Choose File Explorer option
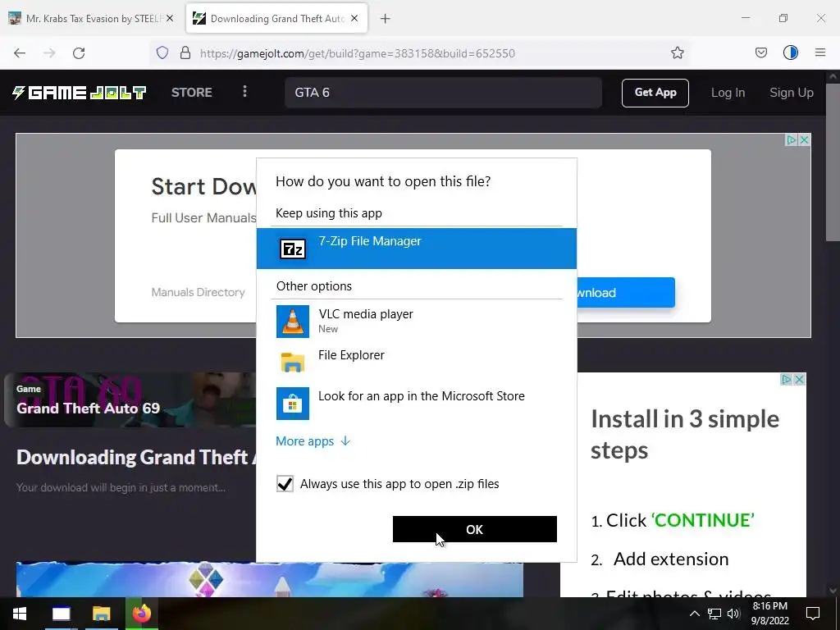The width and height of the screenshot is (840, 630). point(416,362)
